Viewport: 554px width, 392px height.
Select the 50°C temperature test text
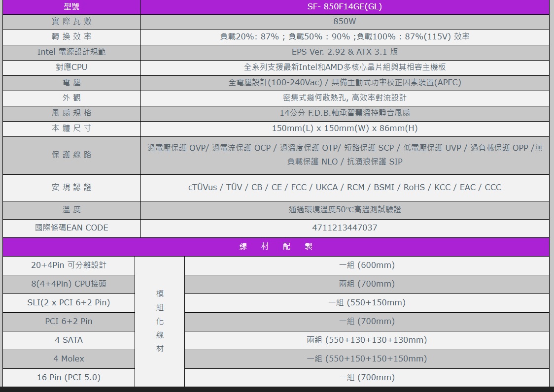tap(345, 210)
